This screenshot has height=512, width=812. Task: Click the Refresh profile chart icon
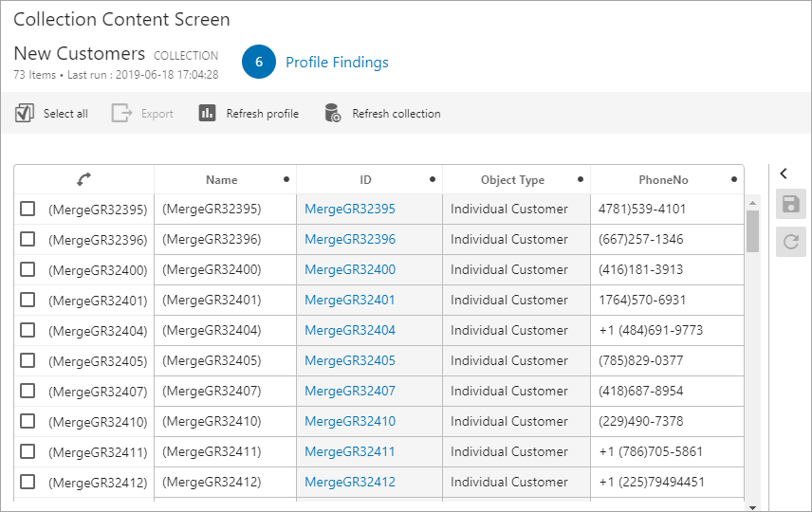pos(208,114)
